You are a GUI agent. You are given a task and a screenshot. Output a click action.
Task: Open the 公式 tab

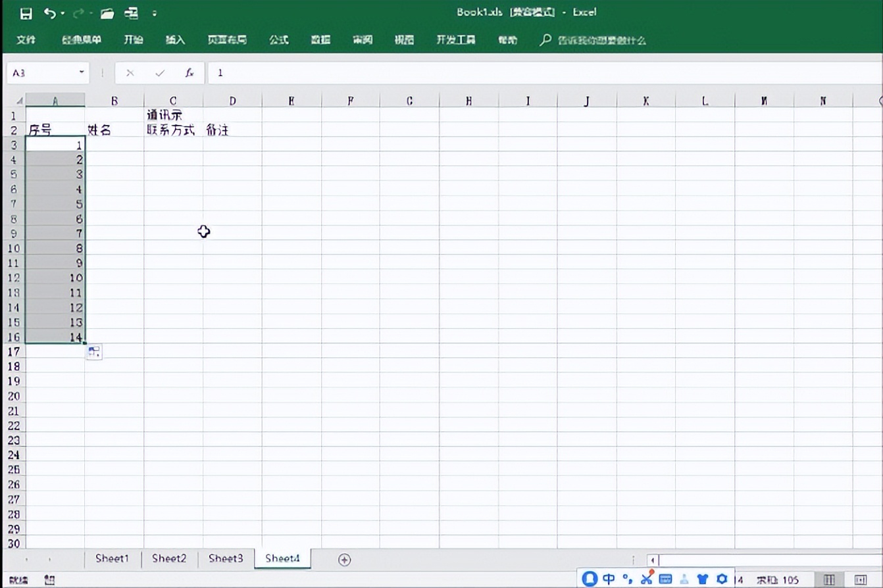pos(279,40)
